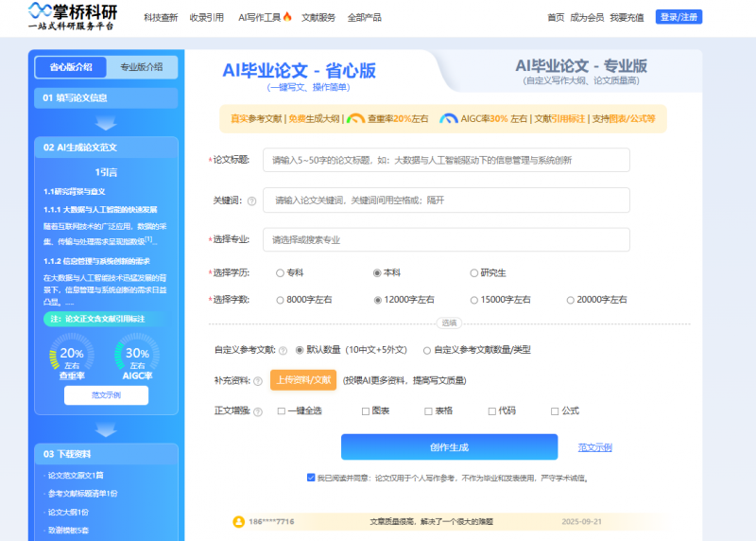Click 1.1研究背景与意义 outline heading
The height and width of the screenshot is (541, 756).
click(75, 192)
